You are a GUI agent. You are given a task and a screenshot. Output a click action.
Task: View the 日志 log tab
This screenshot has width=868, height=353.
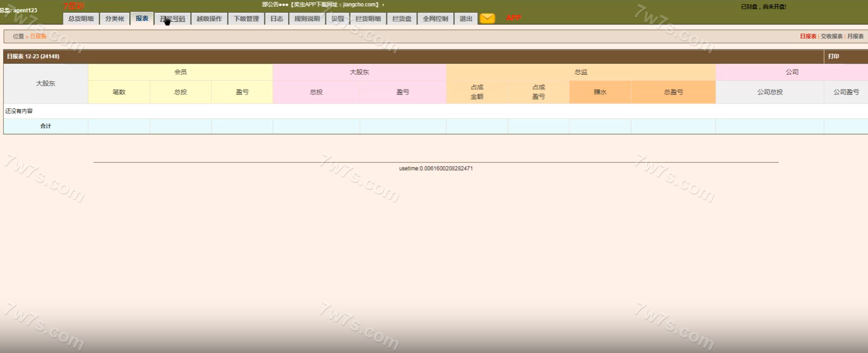tap(277, 19)
